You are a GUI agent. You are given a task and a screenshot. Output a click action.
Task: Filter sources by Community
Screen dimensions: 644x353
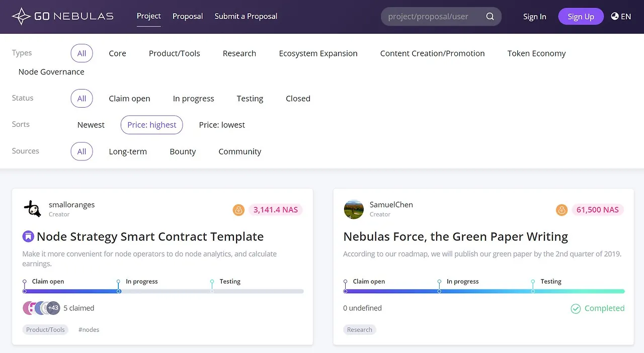[x=240, y=151]
